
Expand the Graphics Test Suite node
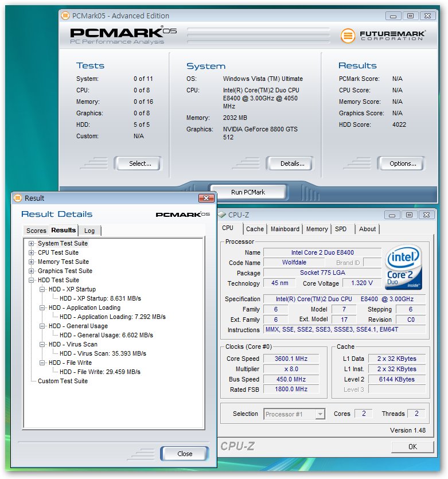point(31,271)
